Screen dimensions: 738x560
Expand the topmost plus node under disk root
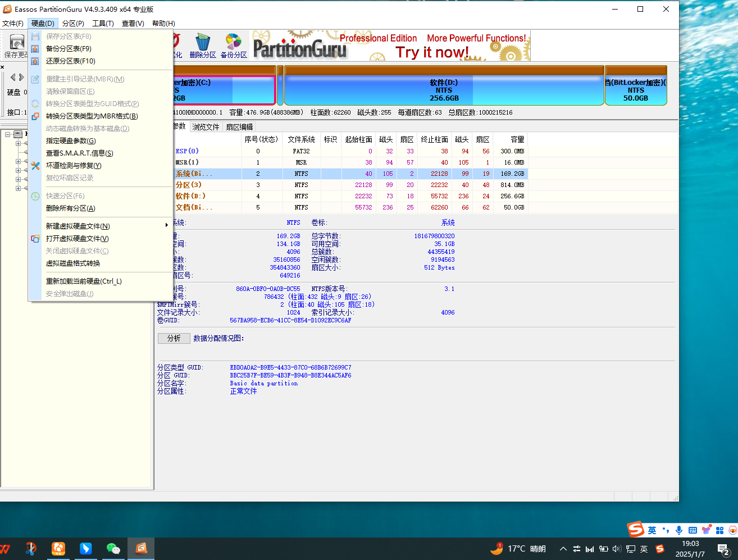18,143
